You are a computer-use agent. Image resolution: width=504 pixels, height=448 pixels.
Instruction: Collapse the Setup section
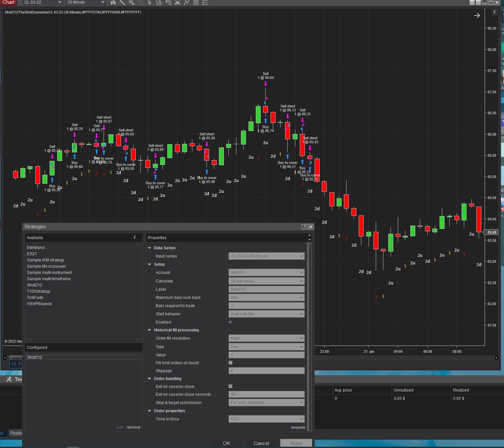(150, 264)
